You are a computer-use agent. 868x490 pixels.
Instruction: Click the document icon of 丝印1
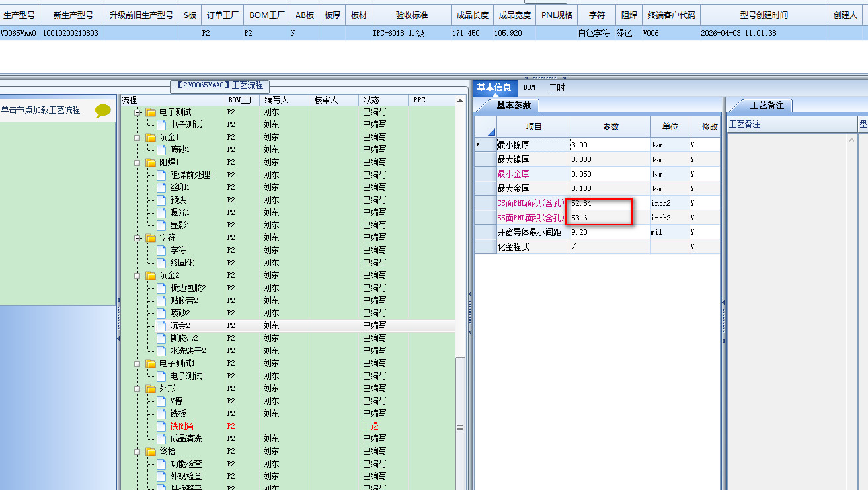161,187
